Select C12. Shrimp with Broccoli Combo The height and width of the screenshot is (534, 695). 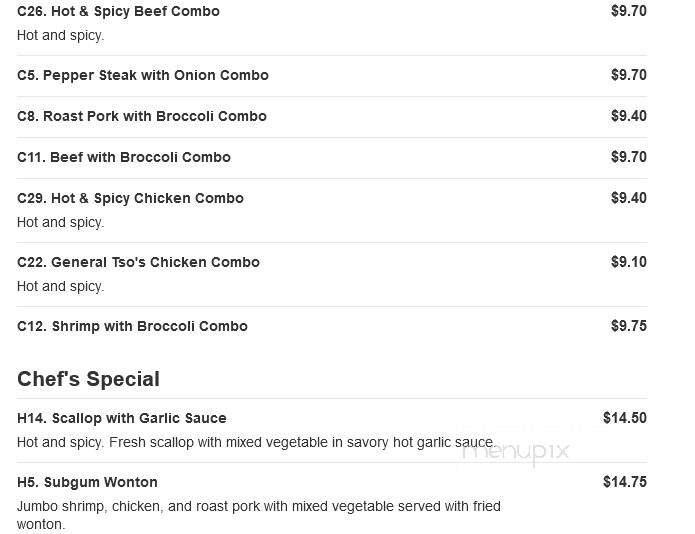coord(132,326)
